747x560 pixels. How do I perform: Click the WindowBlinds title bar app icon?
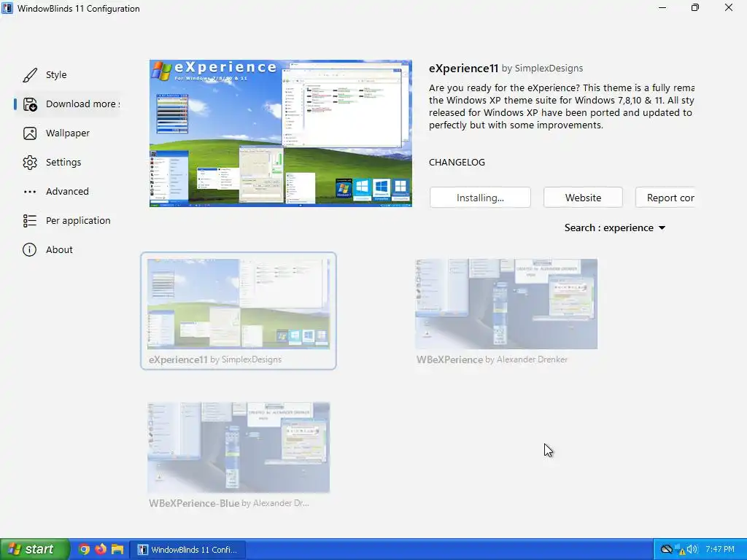(x=7, y=8)
